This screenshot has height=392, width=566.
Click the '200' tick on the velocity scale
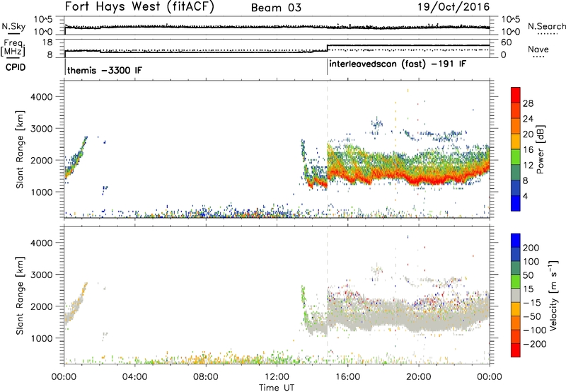point(531,248)
